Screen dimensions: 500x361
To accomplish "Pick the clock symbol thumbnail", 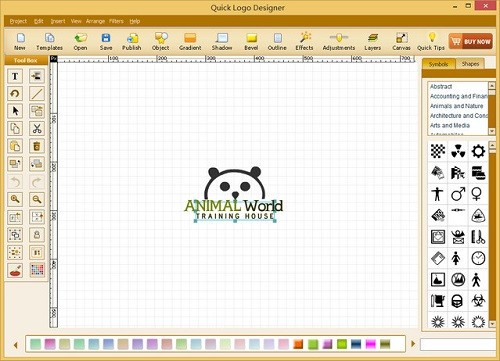I will click(x=478, y=258).
